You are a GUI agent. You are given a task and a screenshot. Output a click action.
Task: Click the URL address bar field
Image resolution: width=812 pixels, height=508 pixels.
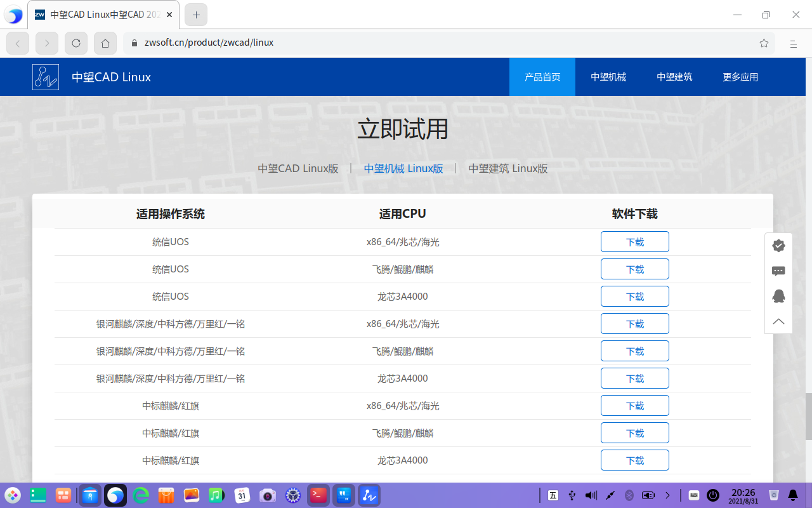pos(444,43)
